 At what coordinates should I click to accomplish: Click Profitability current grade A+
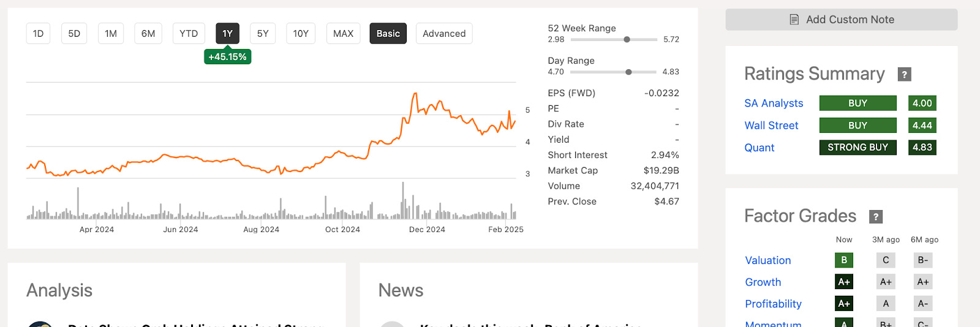844,304
